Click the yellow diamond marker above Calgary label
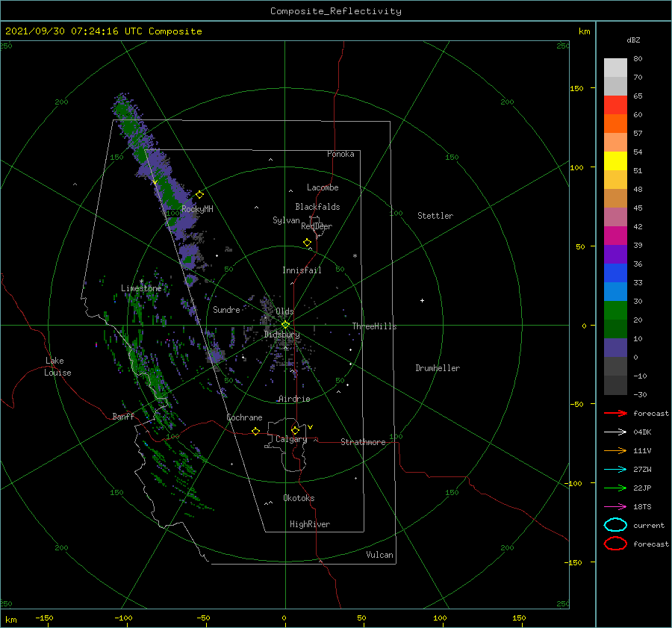The image size is (672, 628). click(295, 430)
